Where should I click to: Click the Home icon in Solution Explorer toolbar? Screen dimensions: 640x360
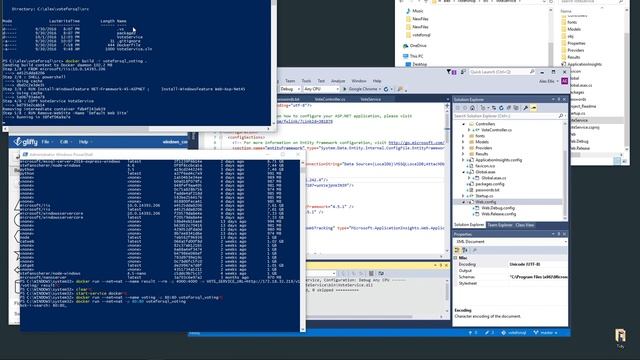[x=472, y=108]
